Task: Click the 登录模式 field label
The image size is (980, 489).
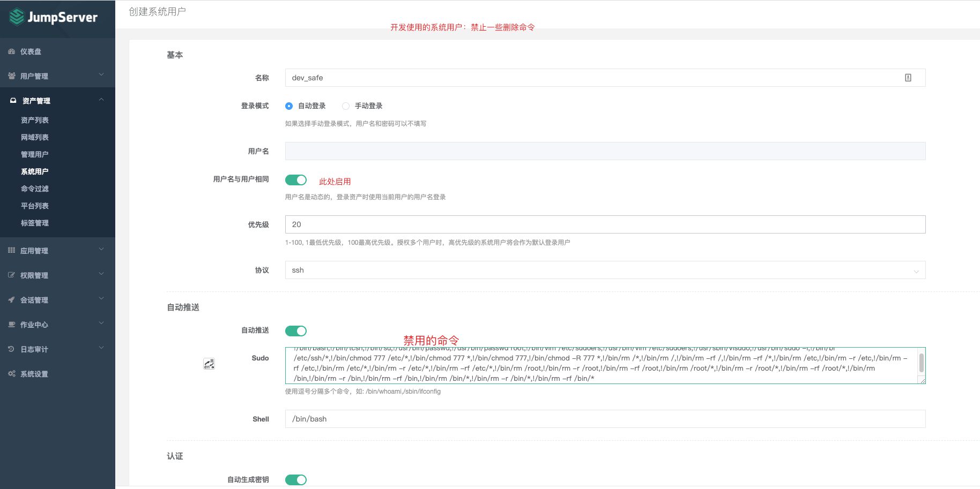Action: click(x=255, y=106)
